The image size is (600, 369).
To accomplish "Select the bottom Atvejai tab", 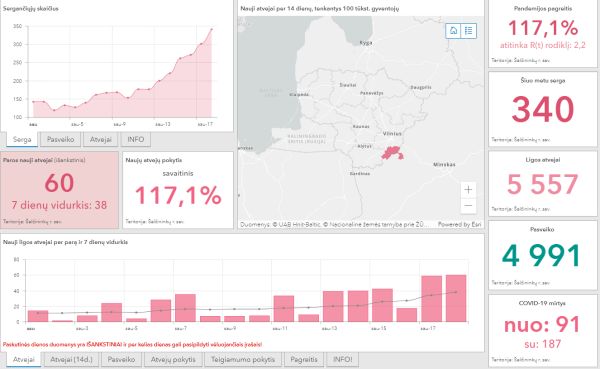I will (24, 359).
